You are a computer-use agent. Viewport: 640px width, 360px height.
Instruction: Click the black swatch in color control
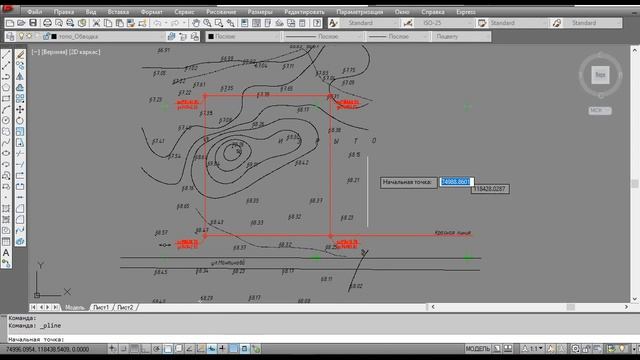click(x=211, y=37)
